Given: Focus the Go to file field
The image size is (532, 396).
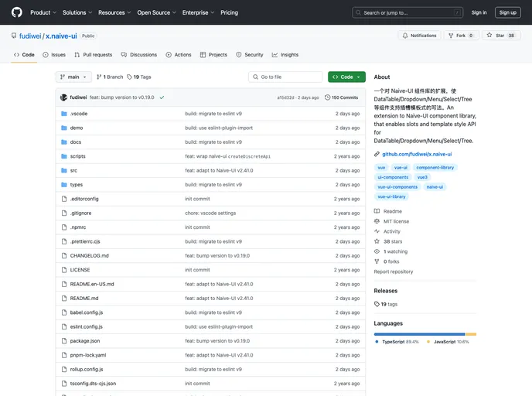Looking at the screenshot, I should pyautogui.click(x=285, y=77).
